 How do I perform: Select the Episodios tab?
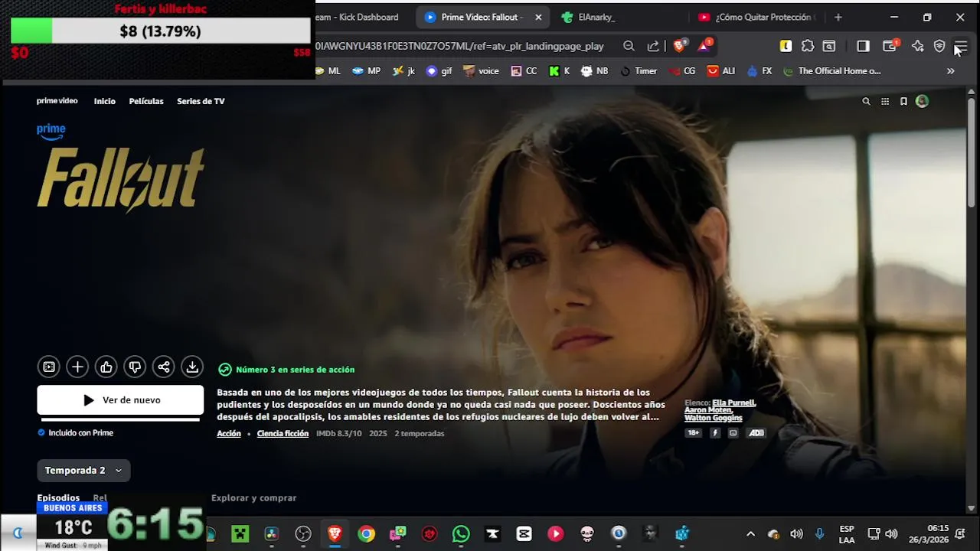[58, 497]
